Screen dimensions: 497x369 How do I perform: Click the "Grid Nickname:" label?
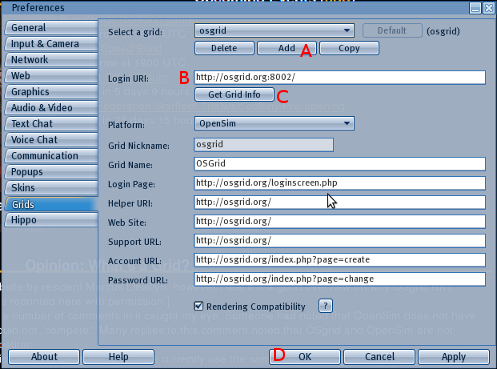click(139, 146)
